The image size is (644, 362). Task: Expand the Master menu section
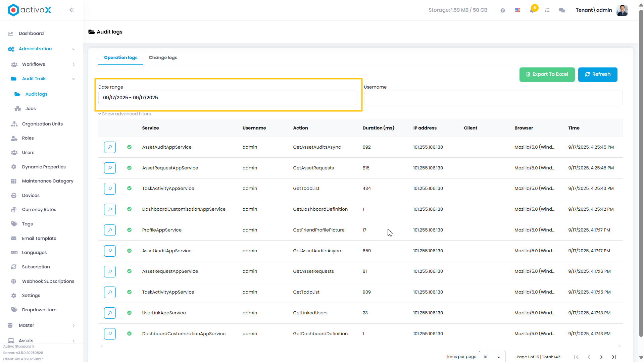42,325
